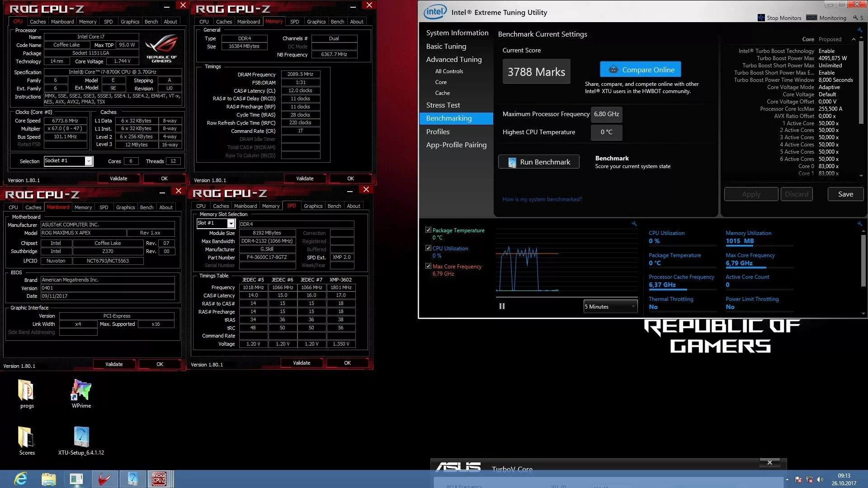Open System Information in XTU sidebar

(457, 33)
